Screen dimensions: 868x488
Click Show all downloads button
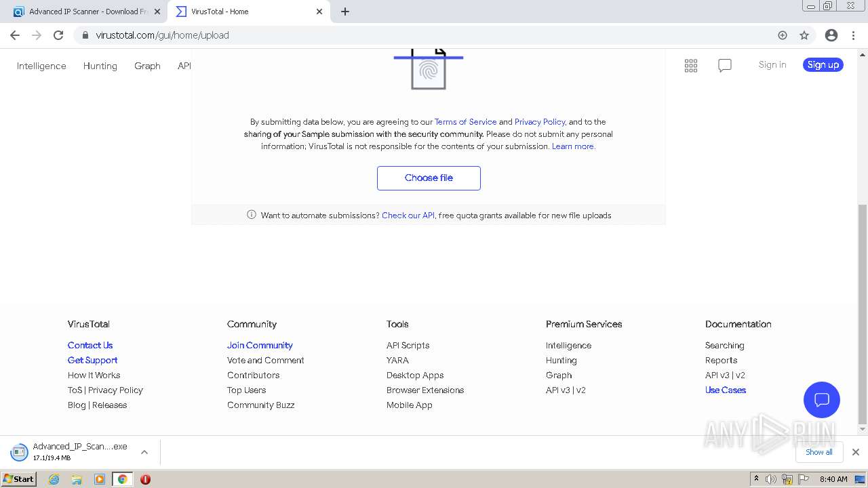pos(819,452)
